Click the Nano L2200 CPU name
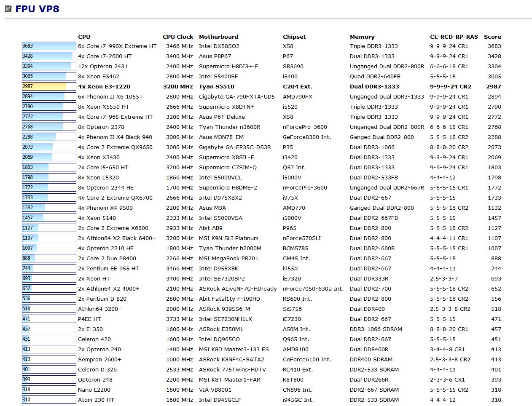Viewport: 532px width, 406px height. pos(94,390)
